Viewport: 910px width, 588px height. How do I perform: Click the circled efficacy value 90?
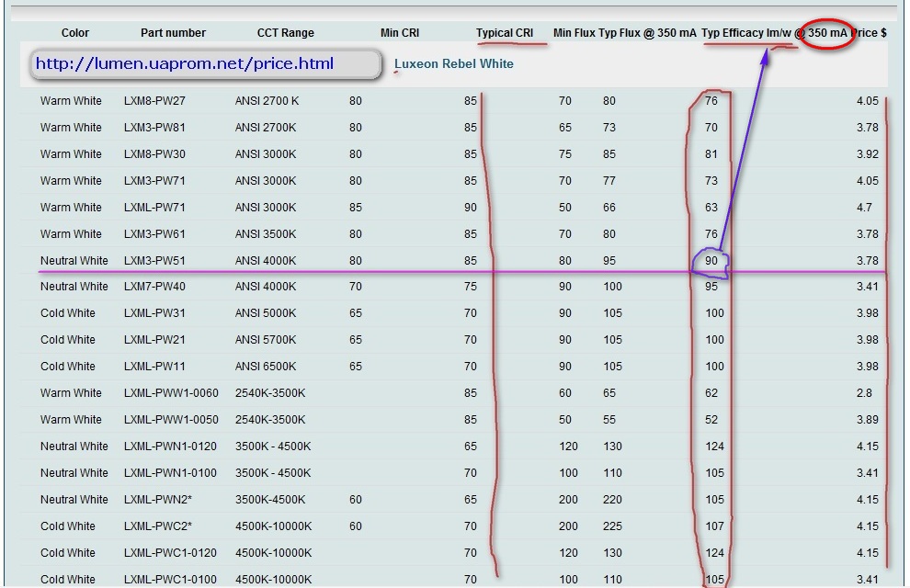(711, 262)
